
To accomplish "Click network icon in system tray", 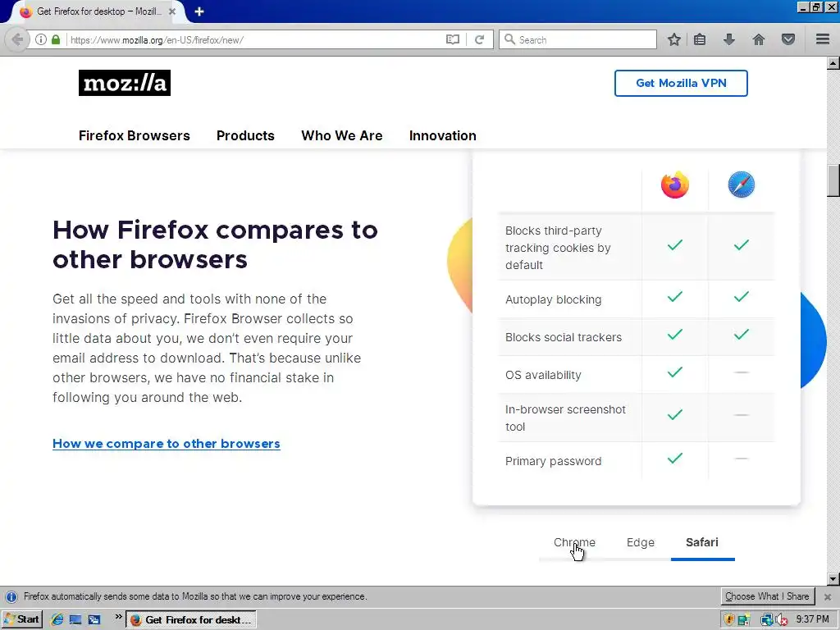I will (767, 620).
